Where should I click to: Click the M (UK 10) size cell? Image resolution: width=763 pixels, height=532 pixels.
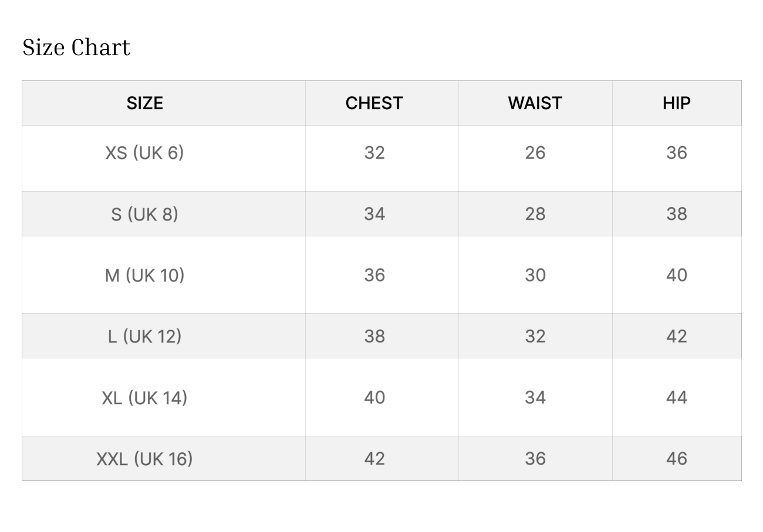(x=144, y=275)
